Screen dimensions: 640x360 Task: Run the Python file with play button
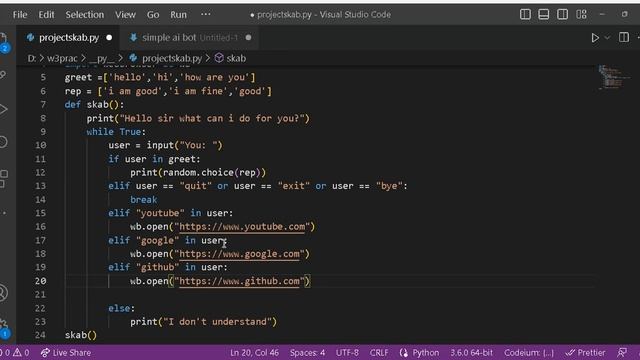pyautogui.click(x=595, y=38)
